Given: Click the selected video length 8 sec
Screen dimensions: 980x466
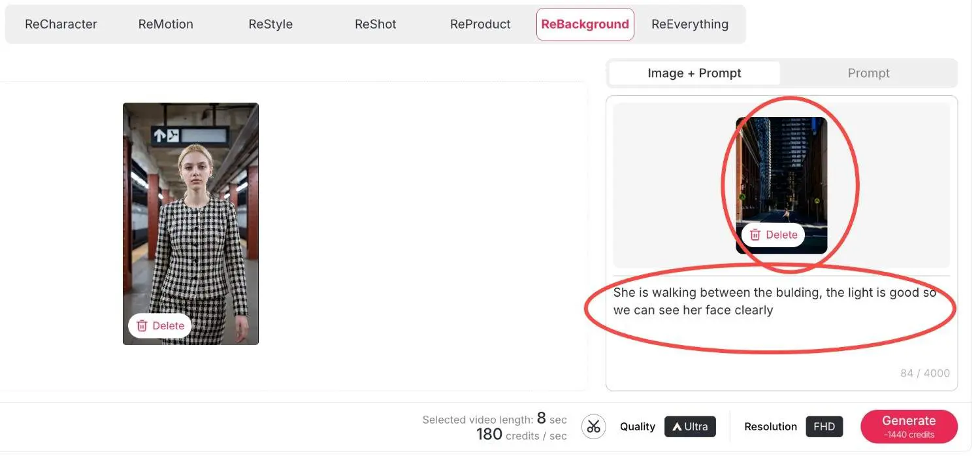Looking at the screenshot, I should pos(495,419).
